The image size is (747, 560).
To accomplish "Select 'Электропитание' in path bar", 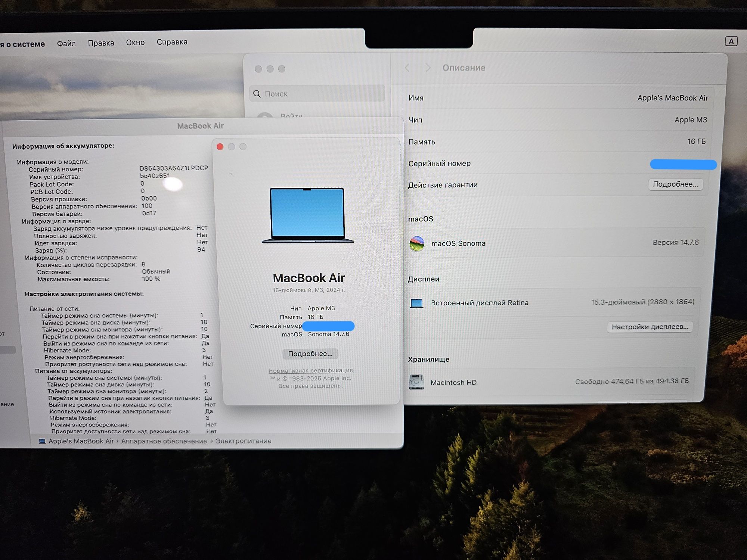I will pyautogui.click(x=243, y=441).
